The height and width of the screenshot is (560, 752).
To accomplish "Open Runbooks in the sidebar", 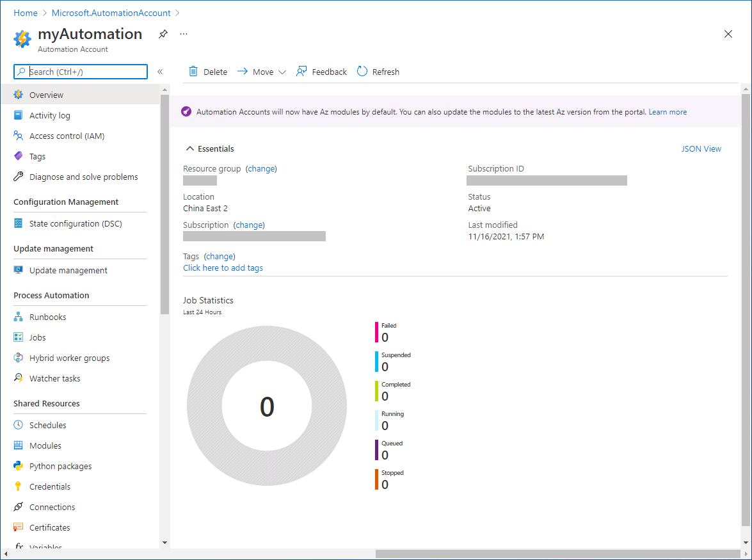I will tap(47, 317).
